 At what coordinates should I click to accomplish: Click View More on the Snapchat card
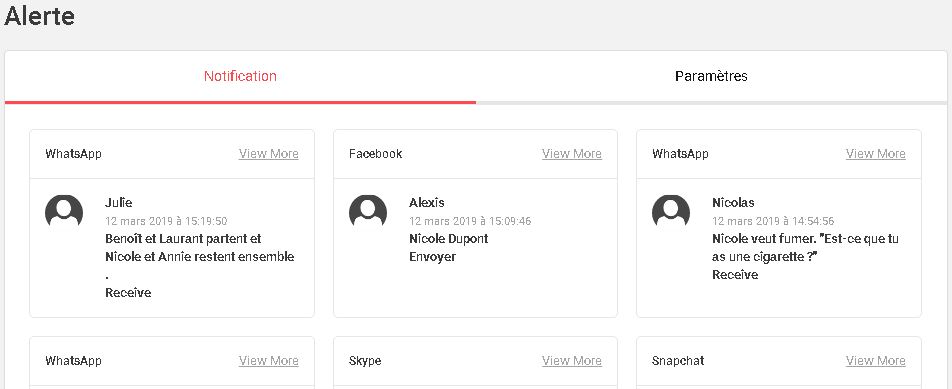[x=876, y=360]
